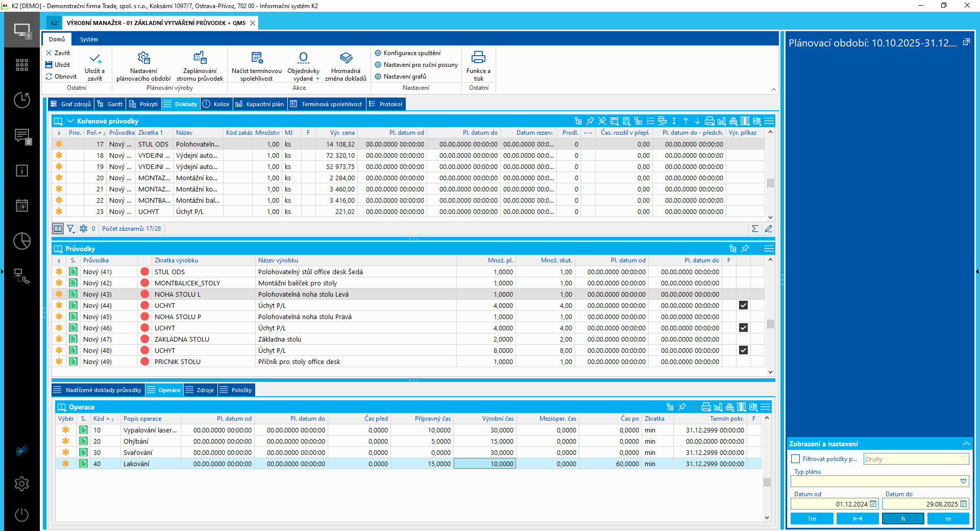Open Hromadná změna dokladů tool
The image size is (980, 531).
(x=346, y=58)
